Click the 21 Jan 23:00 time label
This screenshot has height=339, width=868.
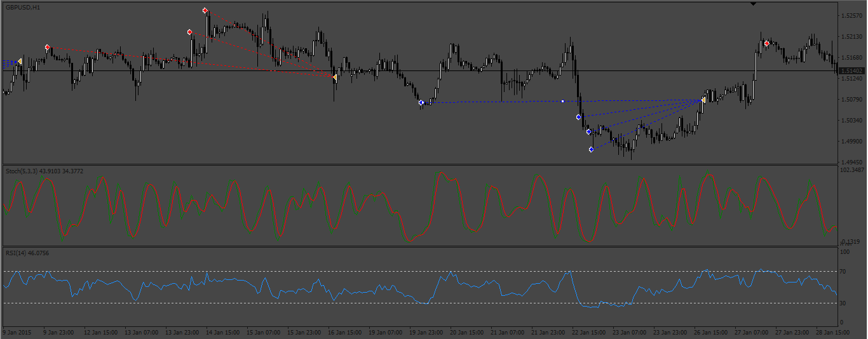tap(548, 332)
